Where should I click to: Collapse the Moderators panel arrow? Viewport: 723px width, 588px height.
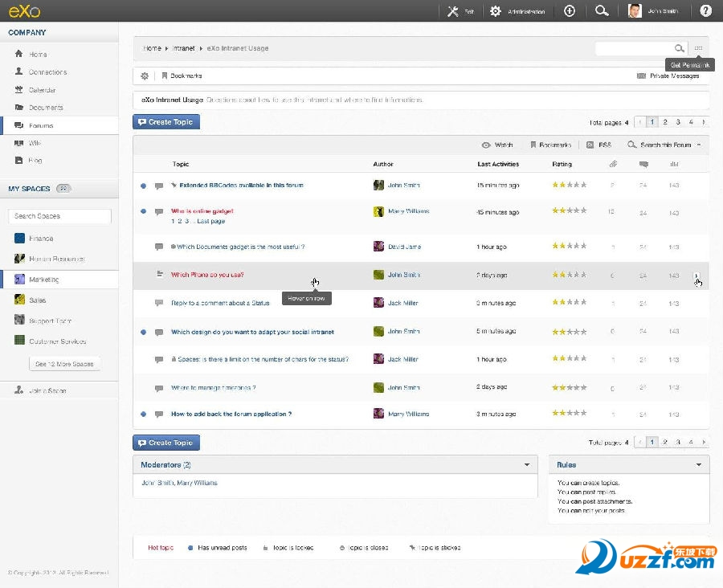point(527,465)
